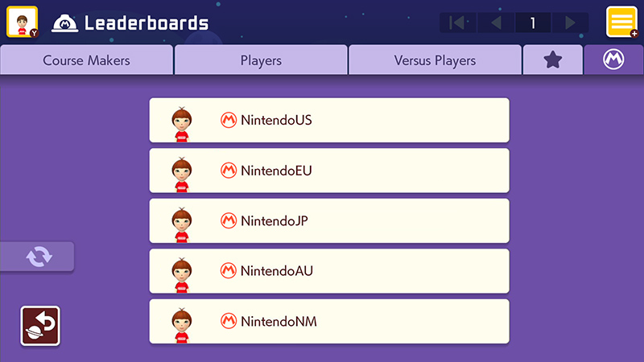Click the refresh arrows button
This screenshot has height=362, width=644.
pos(37,257)
